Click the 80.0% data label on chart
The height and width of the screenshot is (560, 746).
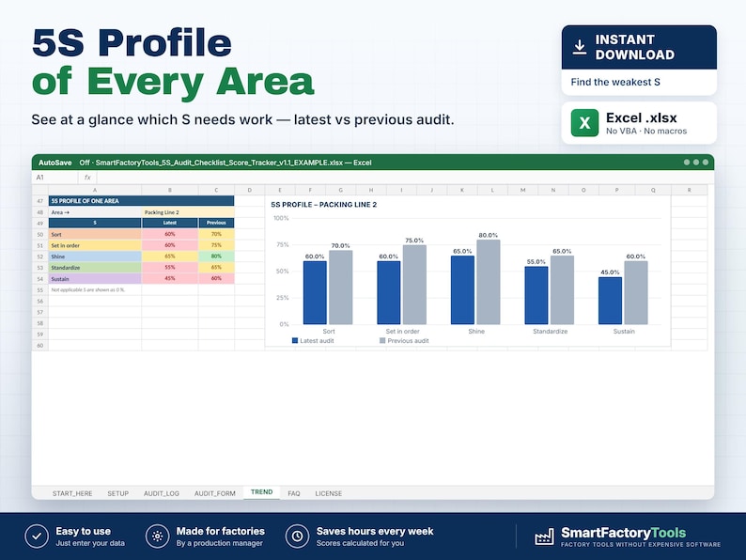click(489, 235)
